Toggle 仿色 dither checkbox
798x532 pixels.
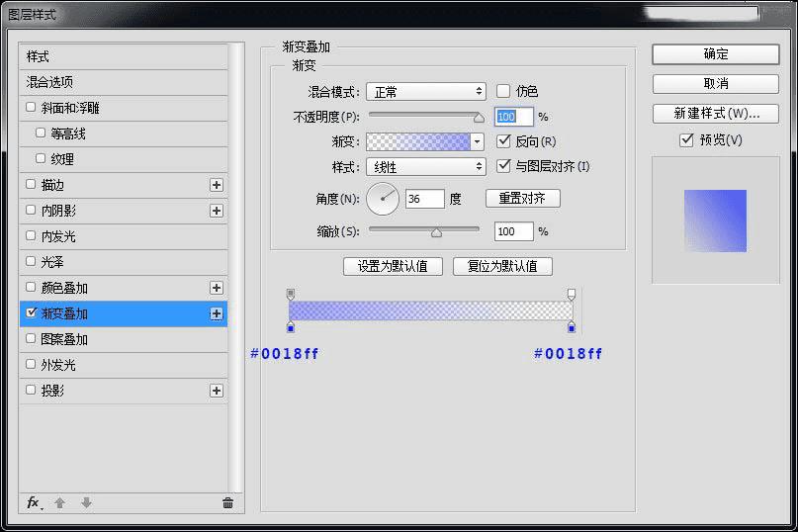[x=502, y=91]
